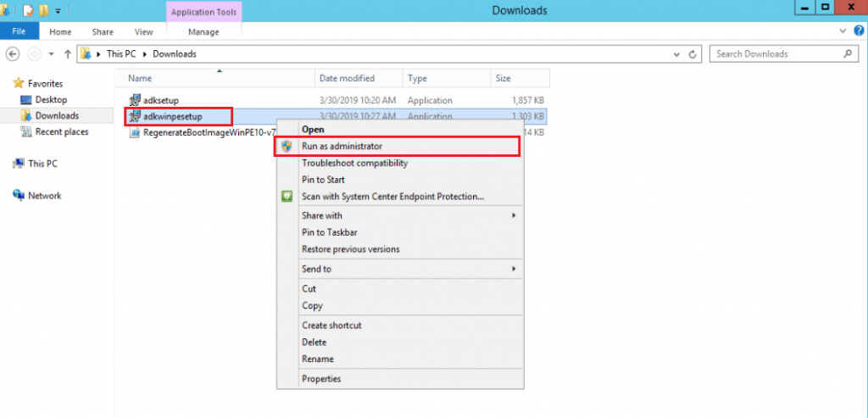
Task: Expand the address bar history dropdown
Action: (x=676, y=54)
